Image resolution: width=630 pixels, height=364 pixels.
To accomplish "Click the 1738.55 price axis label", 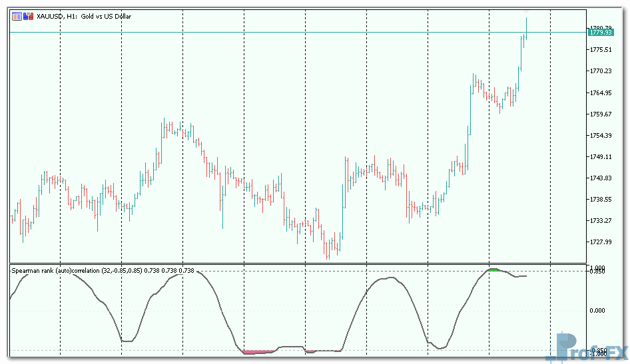I will (x=601, y=200).
